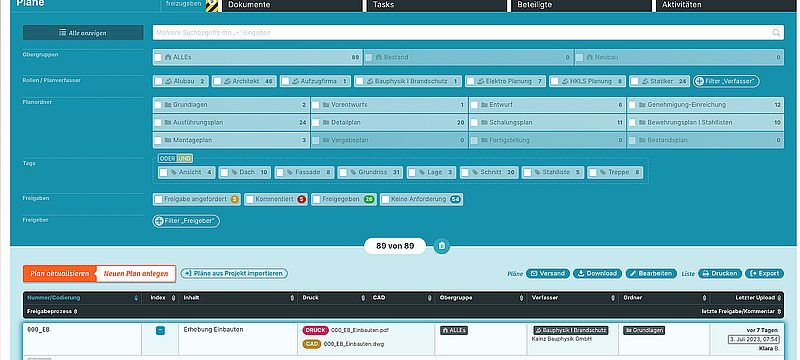Image resolution: width=800 pixels, height=360 pixels.
Task: Click the Drucken printer button
Action: click(720, 273)
